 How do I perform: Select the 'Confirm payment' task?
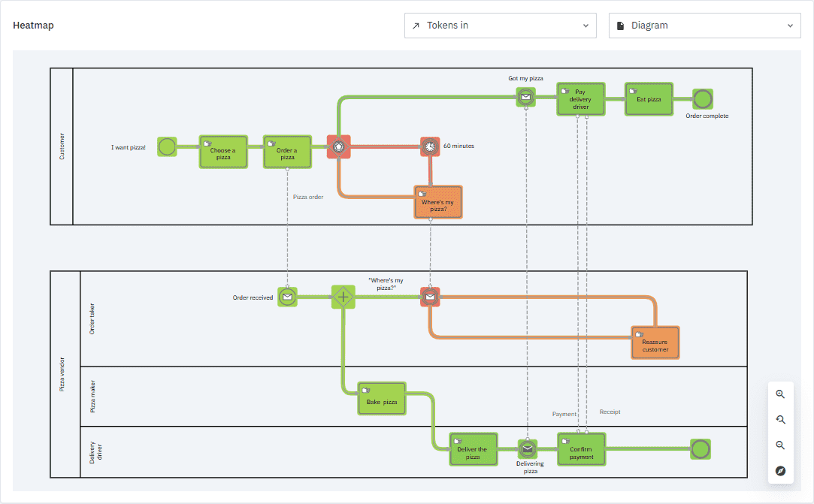(581, 449)
